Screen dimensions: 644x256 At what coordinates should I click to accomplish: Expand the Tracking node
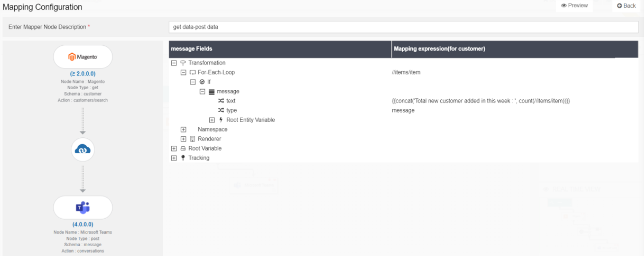click(x=174, y=158)
